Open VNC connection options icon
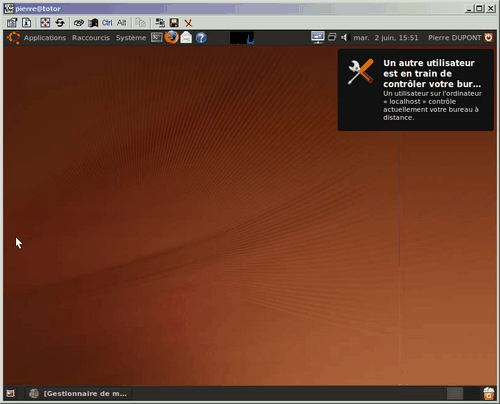Viewport: 500px width, 404px height. (12, 23)
